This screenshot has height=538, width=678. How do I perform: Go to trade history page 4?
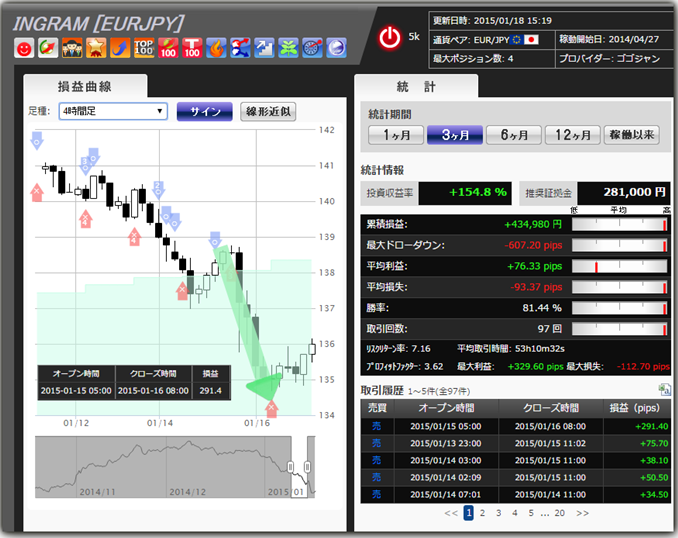coord(515,513)
